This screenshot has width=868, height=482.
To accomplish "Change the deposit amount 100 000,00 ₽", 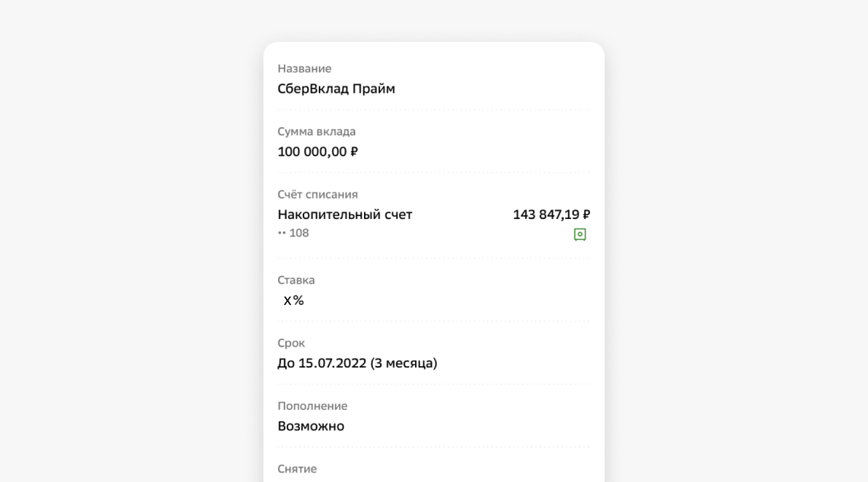I will (x=318, y=151).
